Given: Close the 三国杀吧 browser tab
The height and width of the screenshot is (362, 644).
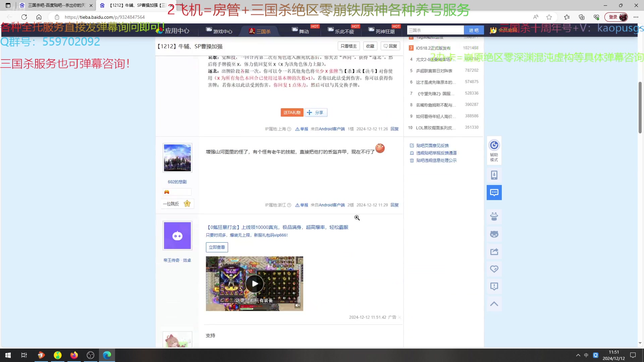Looking at the screenshot, I should (x=91, y=5).
